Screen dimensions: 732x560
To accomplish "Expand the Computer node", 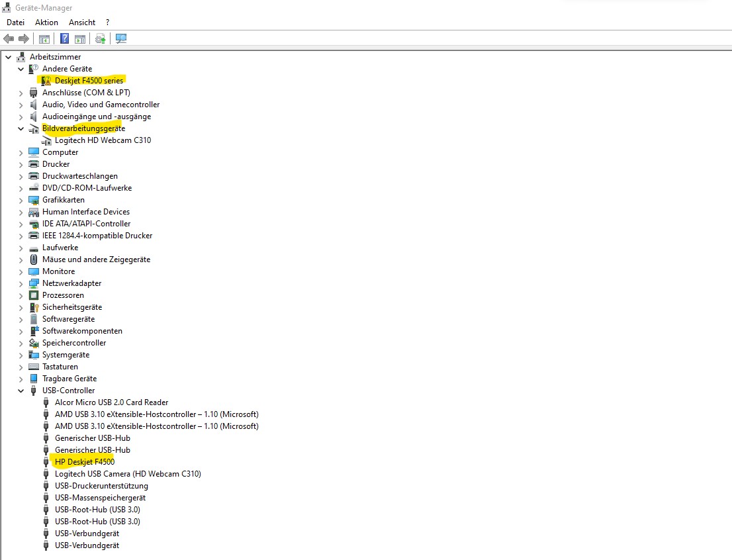I will click(21, 152).
